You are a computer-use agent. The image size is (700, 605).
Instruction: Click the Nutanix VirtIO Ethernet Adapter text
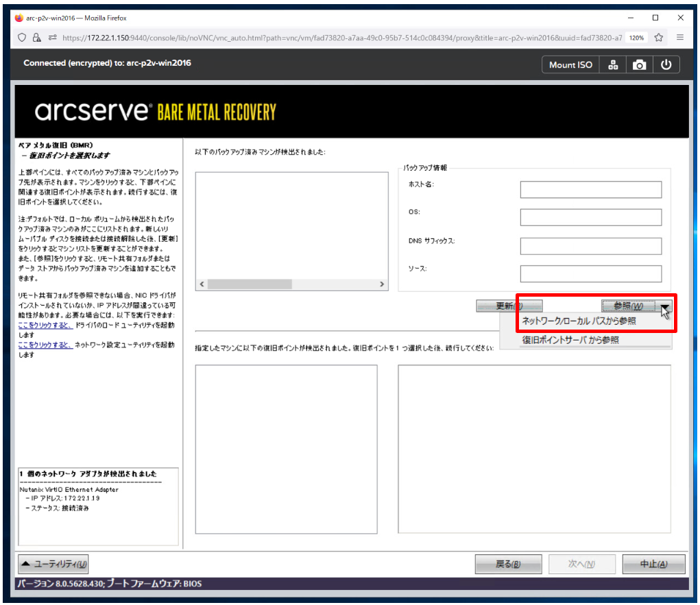click(69, 489)
